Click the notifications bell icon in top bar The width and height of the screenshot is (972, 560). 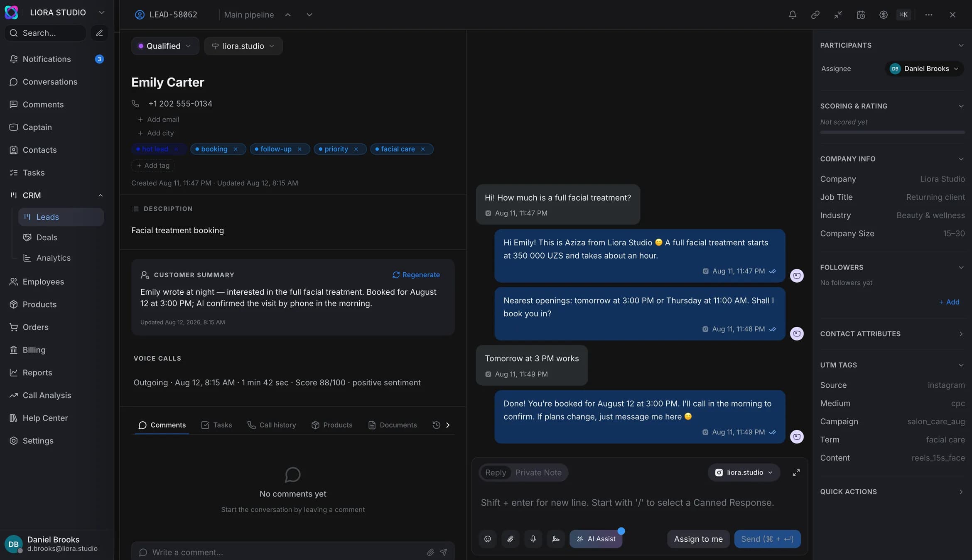point(793,15)
